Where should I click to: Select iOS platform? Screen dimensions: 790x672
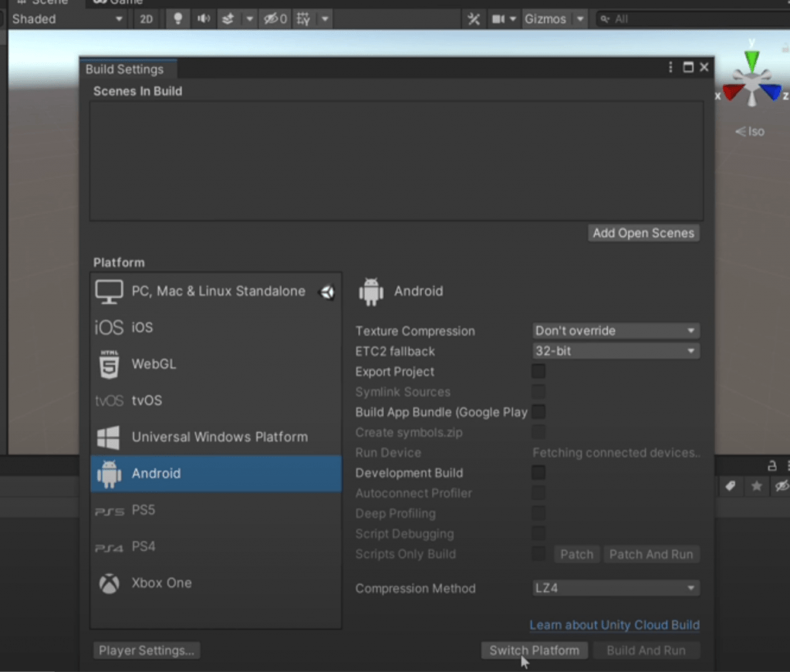pyautogui.click(x=216, y=327)
